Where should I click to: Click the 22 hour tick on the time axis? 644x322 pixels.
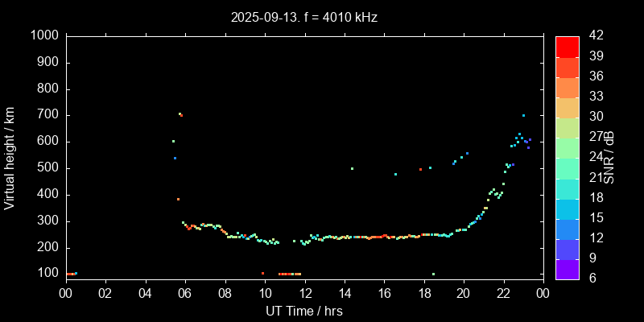pos(503,293)
